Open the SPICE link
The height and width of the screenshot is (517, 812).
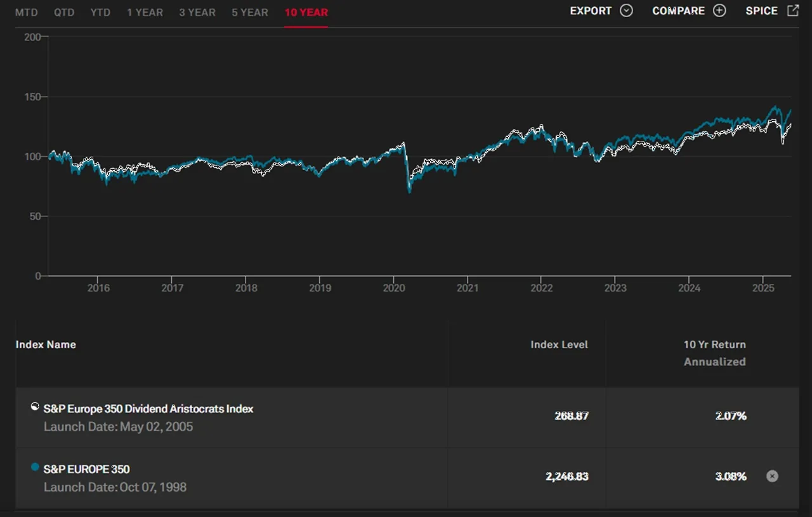click(x=772, y=11)
